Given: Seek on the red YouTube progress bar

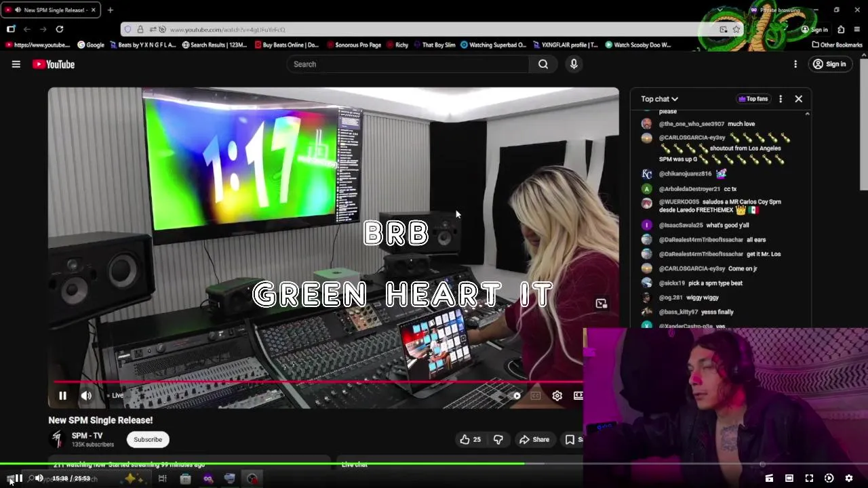Looking at the screenshot, I should coord(319,383).
